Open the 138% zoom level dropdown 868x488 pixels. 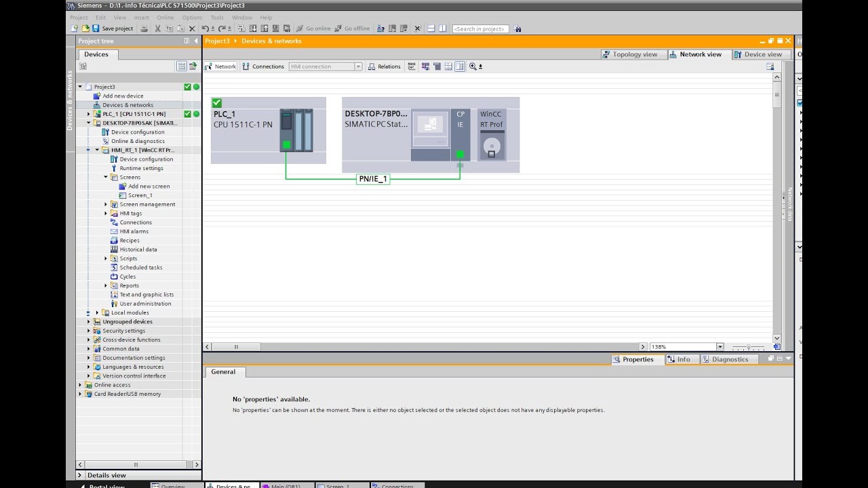click(x=720, y=347)
